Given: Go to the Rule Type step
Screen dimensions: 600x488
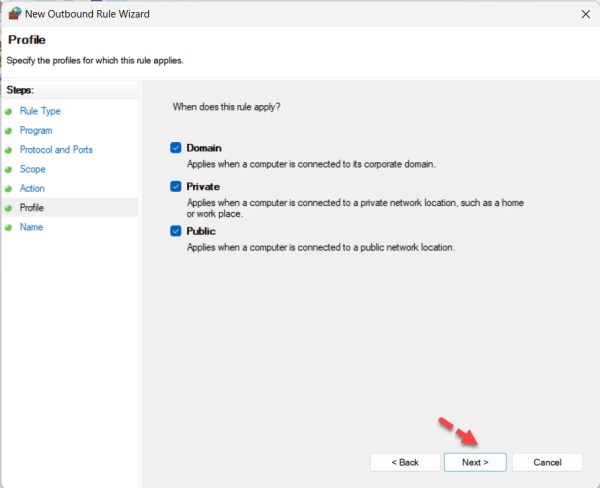Looking at the screenshot, I should tap(40, 111).
